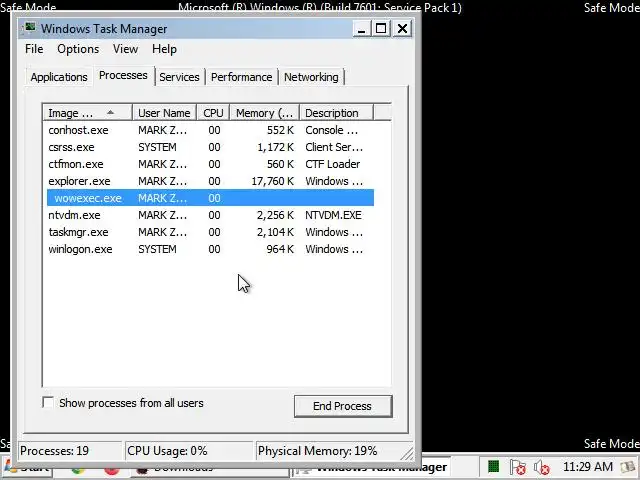Open the File menu
Viewport: 640px width, 480px height.
point(34,49)
